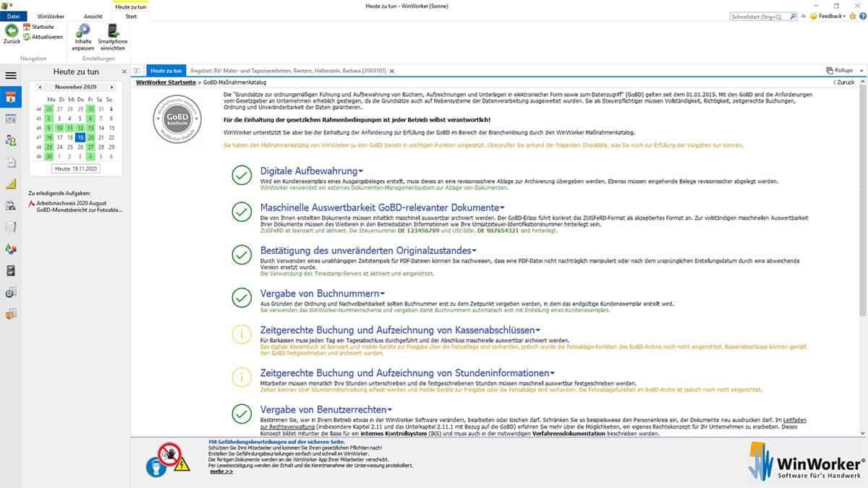Screen dimensions: 868x488
Task: Open the orange boxes icon in sidebar
Action: [x=10, y=314]
